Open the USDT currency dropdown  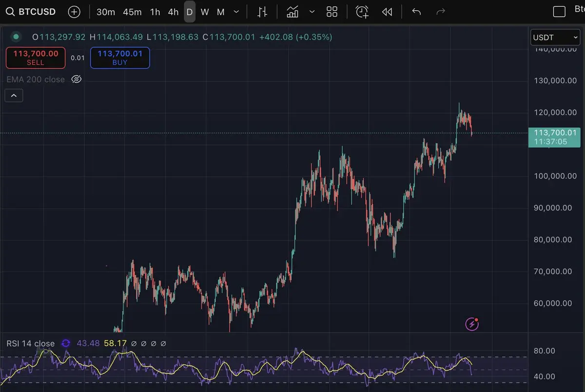[x=555, y=38]
